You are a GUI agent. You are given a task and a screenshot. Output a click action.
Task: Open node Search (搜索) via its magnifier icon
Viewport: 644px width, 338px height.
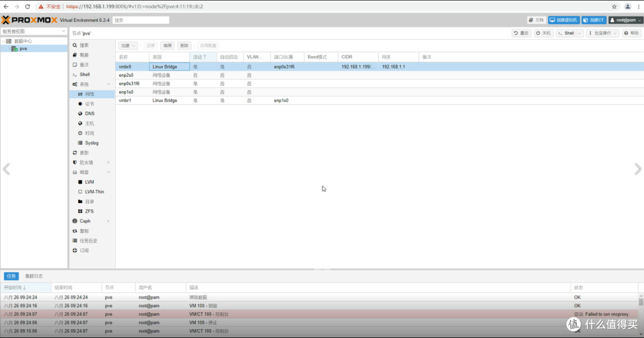tap(75, 45)
